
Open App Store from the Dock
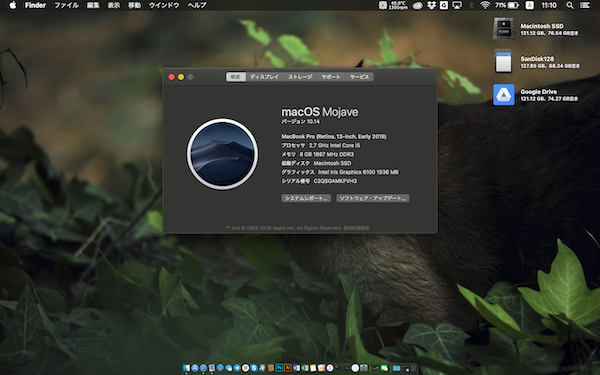195,368
